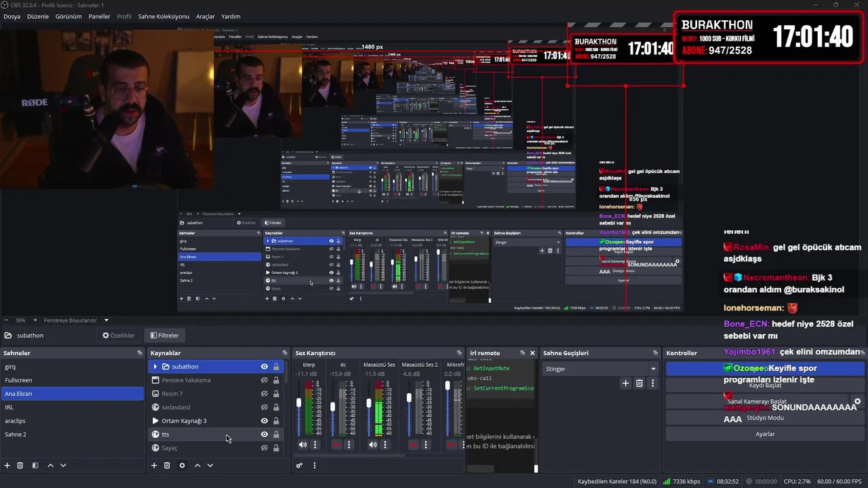Open audio mixer three-dot menu at bottom
The image size is (868, 488).
point(314,466)
